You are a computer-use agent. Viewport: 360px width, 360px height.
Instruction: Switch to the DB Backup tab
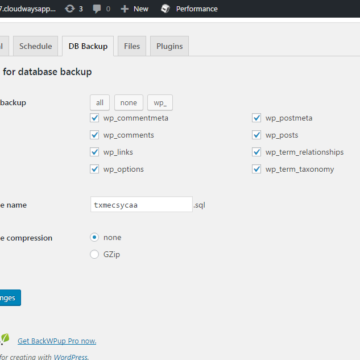[x=88, y=46]
